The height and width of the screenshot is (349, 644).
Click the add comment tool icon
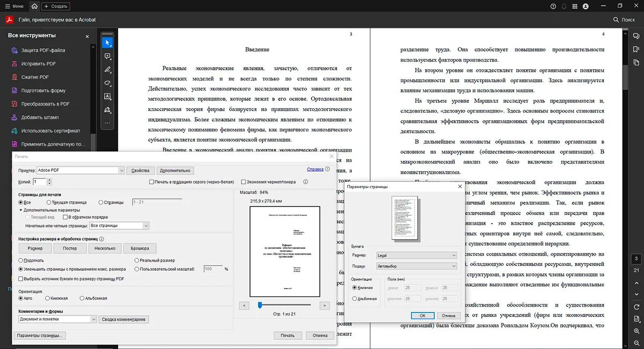pos(107,56)
